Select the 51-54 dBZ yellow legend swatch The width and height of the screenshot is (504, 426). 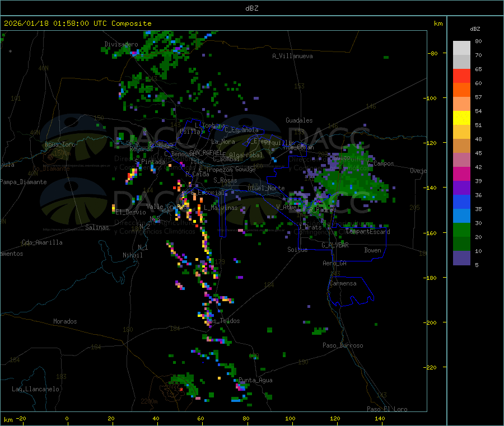pyautogui.click(x=461, y=118)
